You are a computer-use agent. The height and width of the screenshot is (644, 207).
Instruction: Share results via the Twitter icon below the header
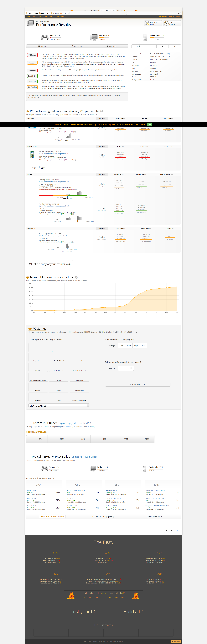pyautogui.click(x=162, y=46)
